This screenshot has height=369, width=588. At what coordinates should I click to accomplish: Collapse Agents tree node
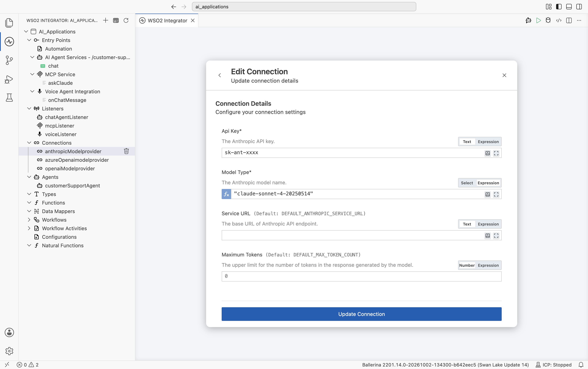click(x=29, y=177)
